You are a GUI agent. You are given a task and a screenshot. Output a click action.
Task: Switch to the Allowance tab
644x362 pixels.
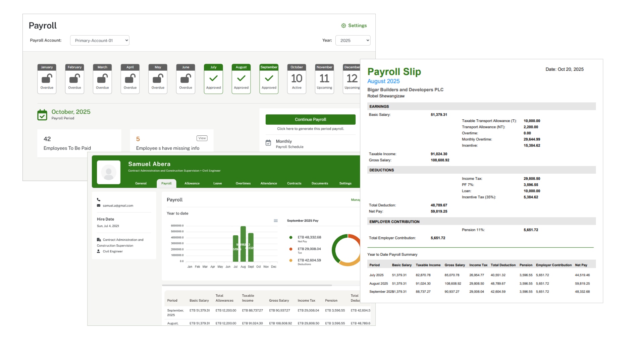pos(192,183)
